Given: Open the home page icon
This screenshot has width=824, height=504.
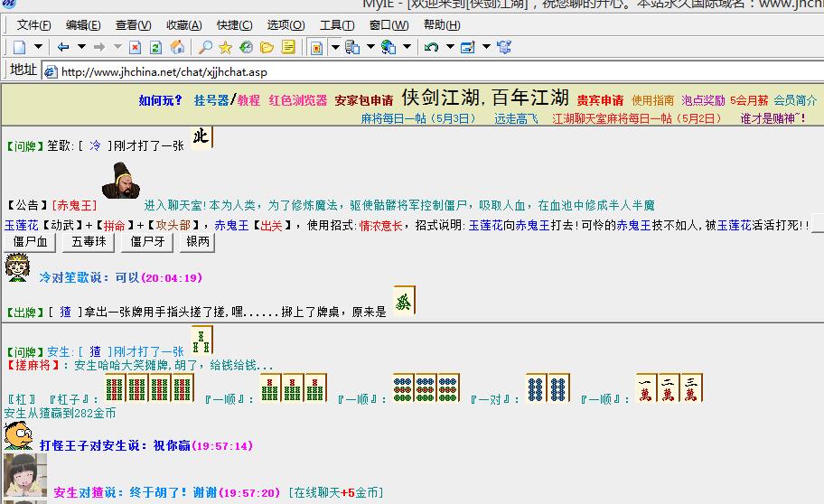Looking at the screenshot, I should tap(177, 47).
